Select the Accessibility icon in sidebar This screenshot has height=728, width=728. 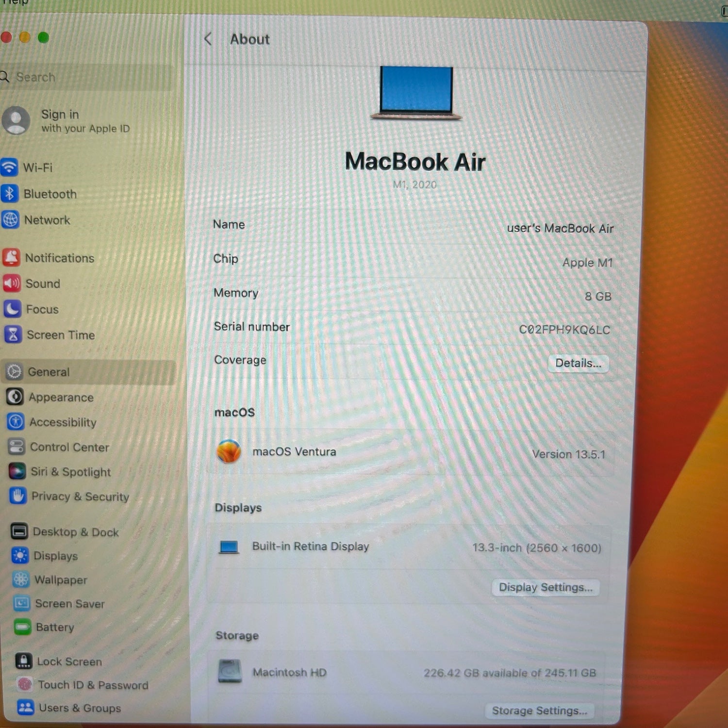pos(16,422)
